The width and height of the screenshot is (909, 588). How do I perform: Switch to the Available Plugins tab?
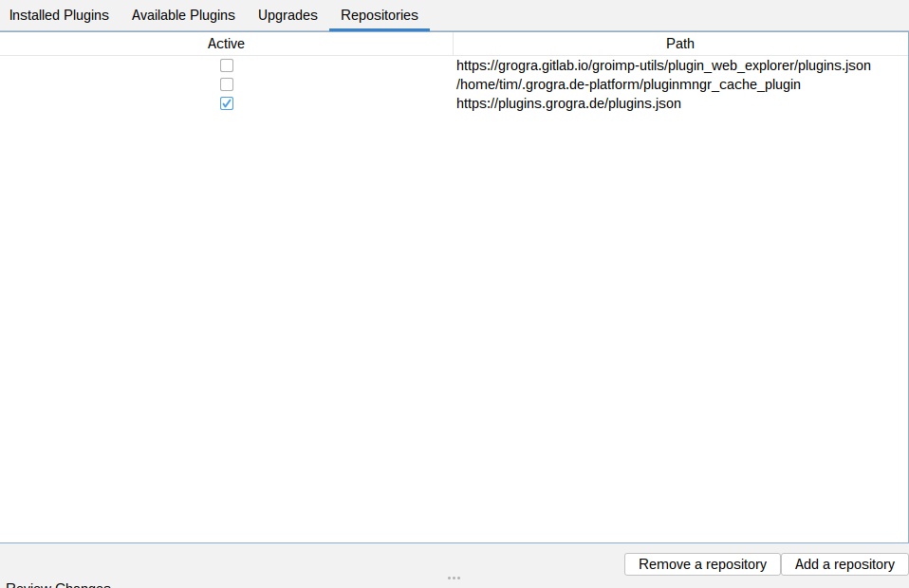[183, 15]
